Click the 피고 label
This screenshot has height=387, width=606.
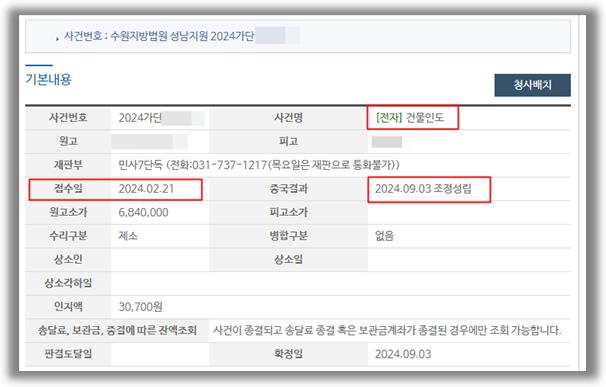[x=288, y=141]
